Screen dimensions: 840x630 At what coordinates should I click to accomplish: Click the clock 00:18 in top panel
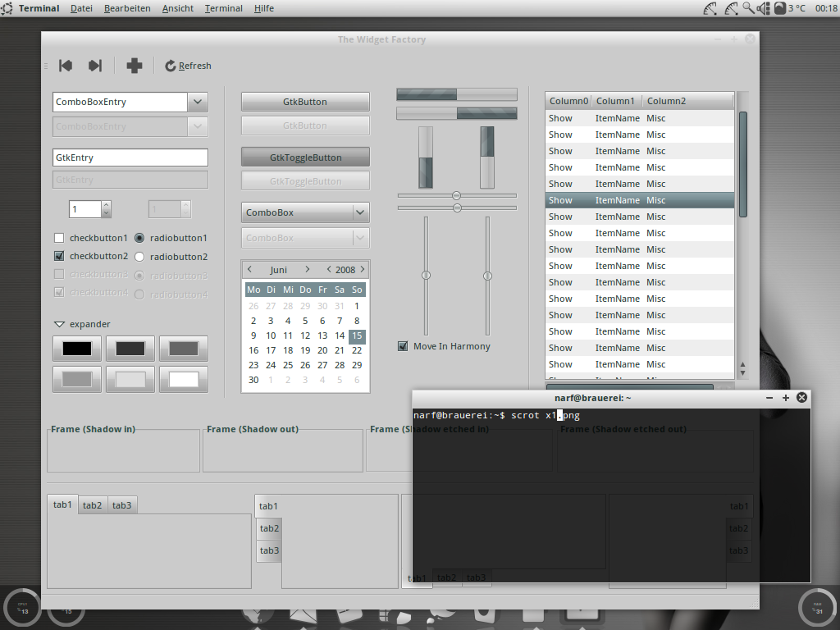[826, 8]
